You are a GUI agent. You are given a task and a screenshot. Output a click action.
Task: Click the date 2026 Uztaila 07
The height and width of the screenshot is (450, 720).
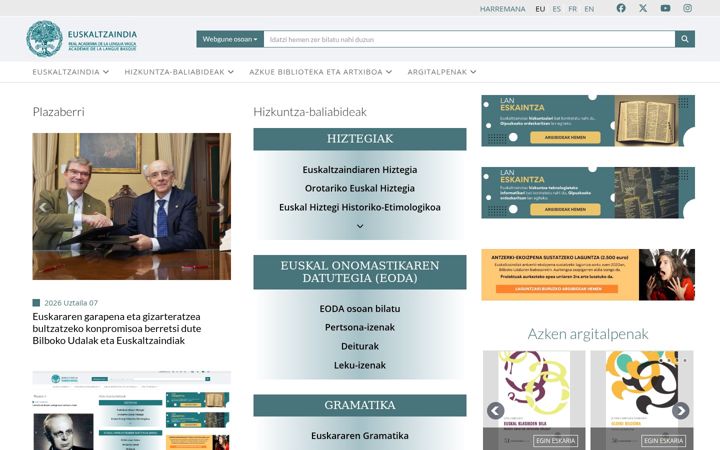[71, 303]
